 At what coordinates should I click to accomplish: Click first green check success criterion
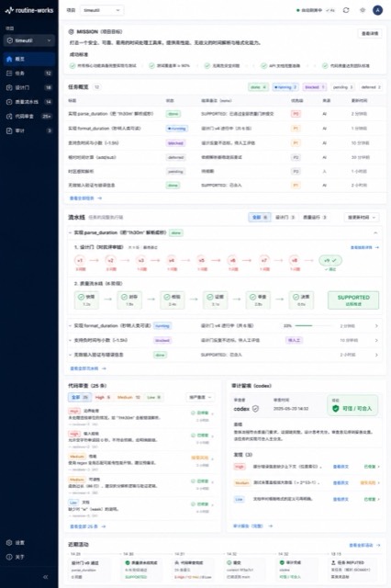point(73,65)
